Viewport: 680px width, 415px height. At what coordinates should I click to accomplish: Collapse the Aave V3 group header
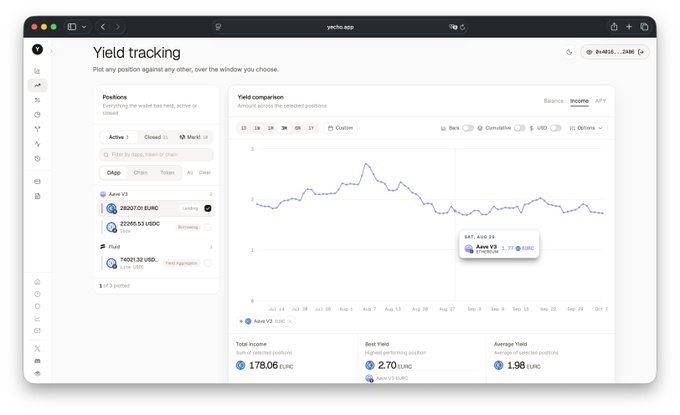(x=156, y=194)
